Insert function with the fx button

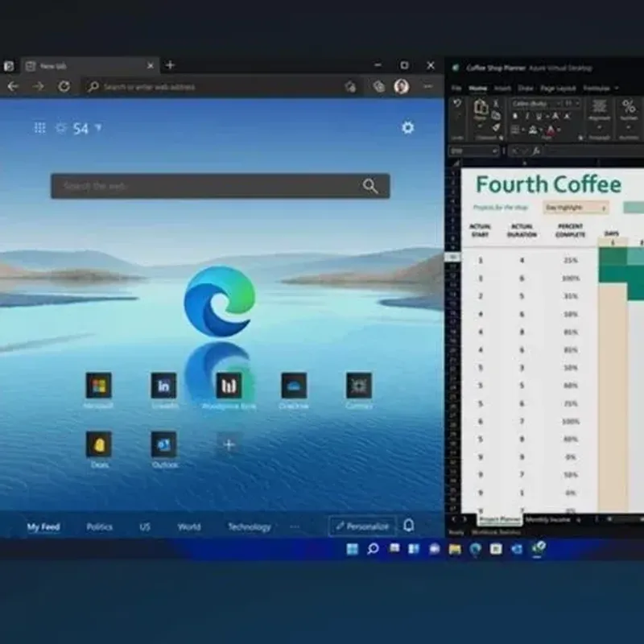(536, 151)
